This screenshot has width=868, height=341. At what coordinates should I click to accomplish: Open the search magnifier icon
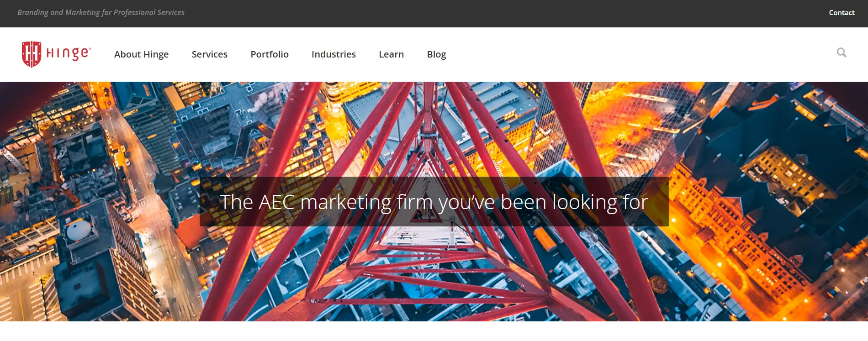tap(841, 52)
